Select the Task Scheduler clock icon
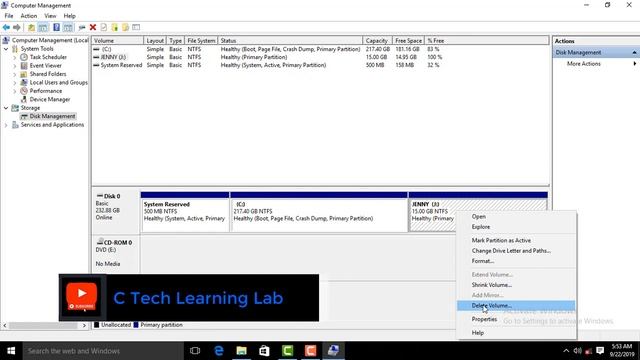 pos(24,57)
